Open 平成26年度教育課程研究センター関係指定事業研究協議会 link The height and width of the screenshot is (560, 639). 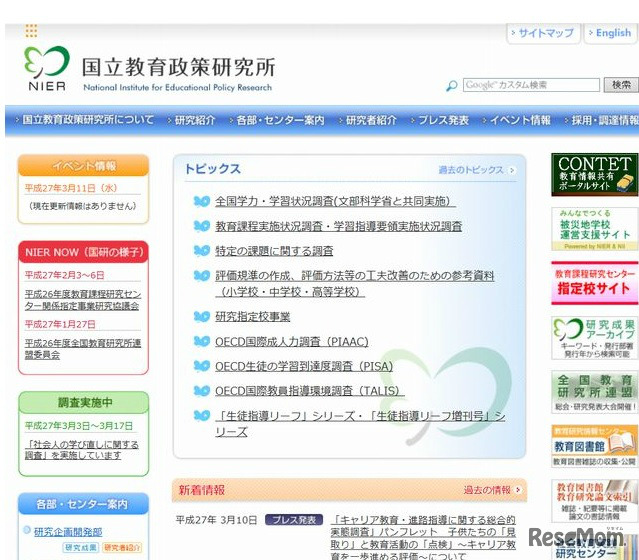pyautogui.click(x=83, y=300)
